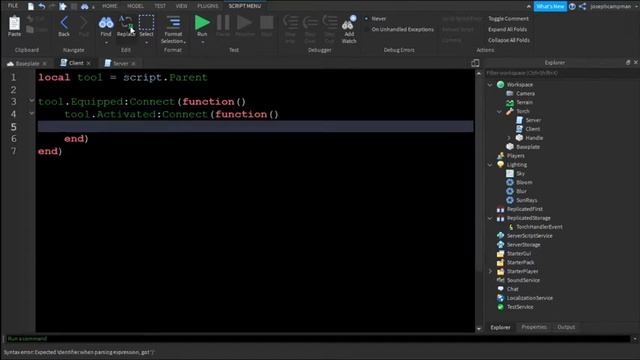
Task: Open the Run dropdown arrow
Action: coord(202,42)
